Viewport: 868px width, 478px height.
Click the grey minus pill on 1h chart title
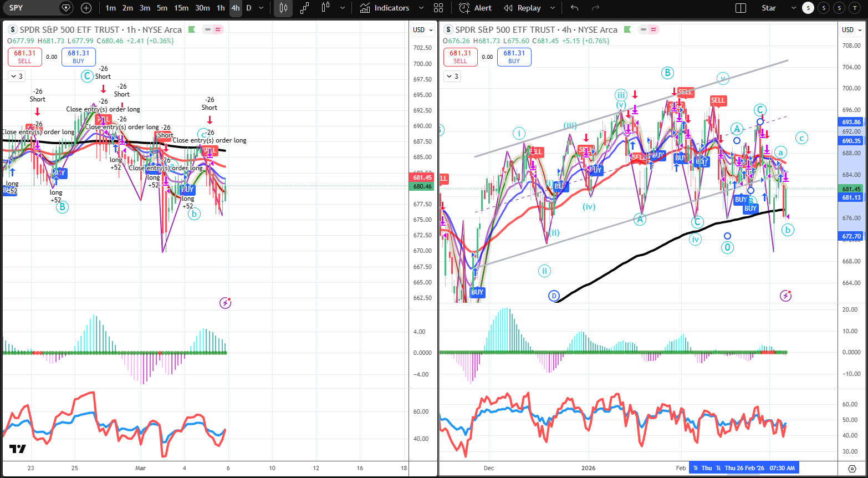(206, 29)
